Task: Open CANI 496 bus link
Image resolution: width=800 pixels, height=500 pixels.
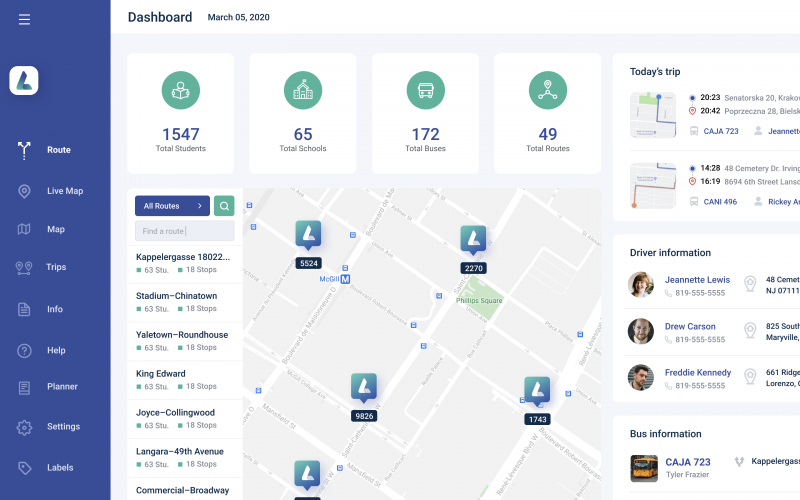Action: pyautogui.click(x=720, y=202)
